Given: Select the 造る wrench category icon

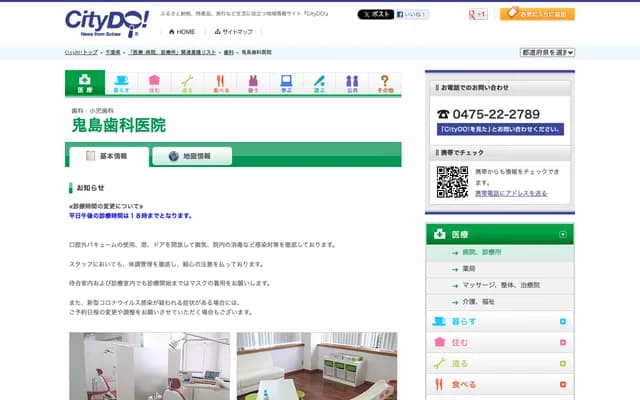Looking at the screenshot, I should pos(187,84).
